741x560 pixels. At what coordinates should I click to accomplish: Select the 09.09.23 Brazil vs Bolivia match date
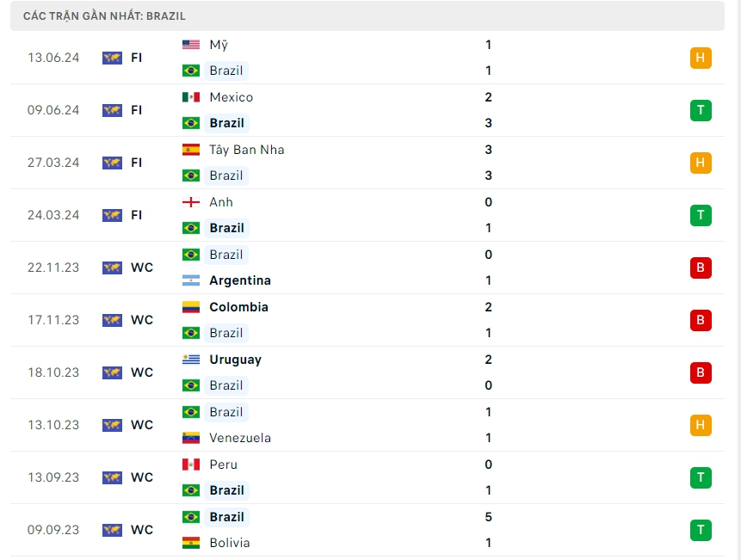[x=53, y=530]
